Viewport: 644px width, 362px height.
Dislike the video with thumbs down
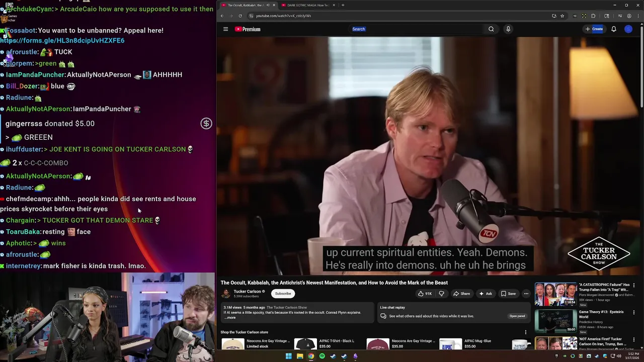[442, 294]
